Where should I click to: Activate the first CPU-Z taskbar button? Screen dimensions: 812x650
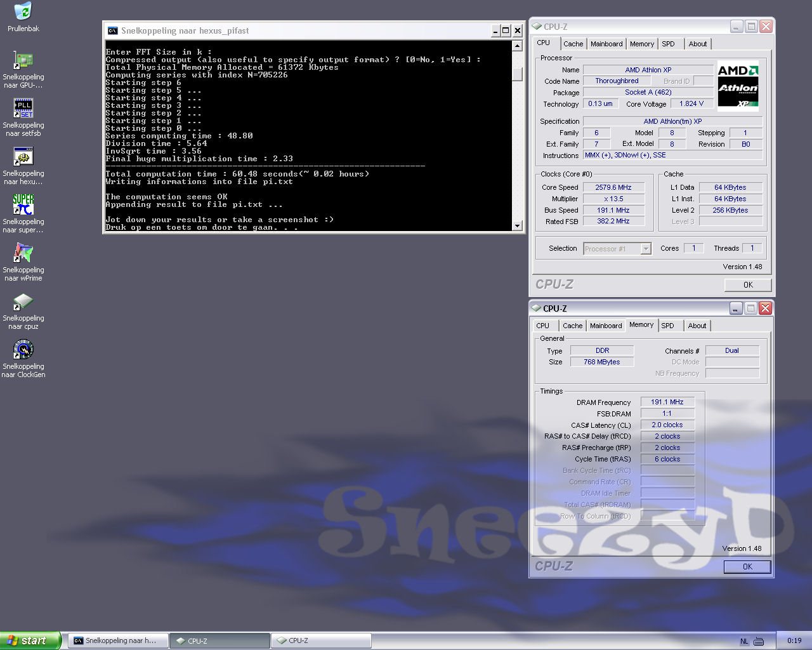click(x=219, y=641)
